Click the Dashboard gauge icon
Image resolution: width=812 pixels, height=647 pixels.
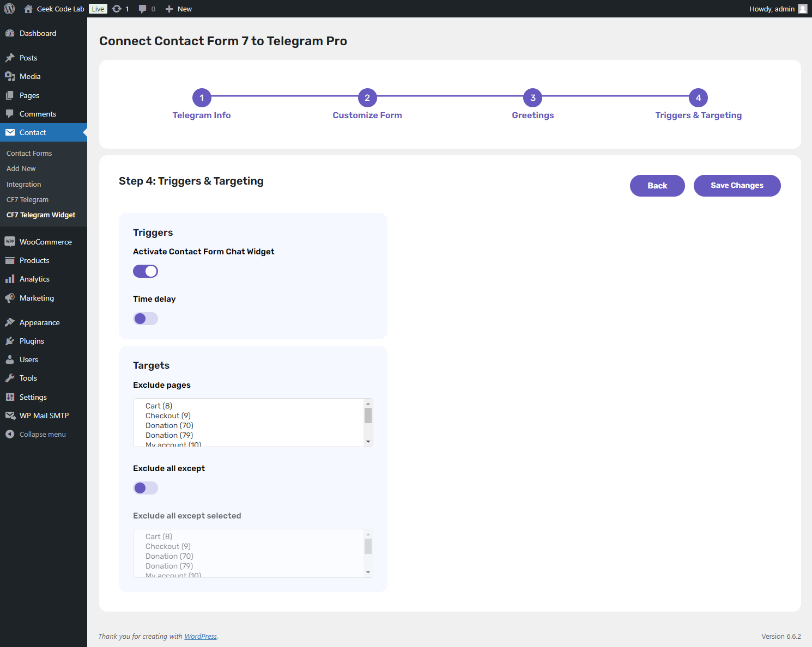tap(10, 33)
